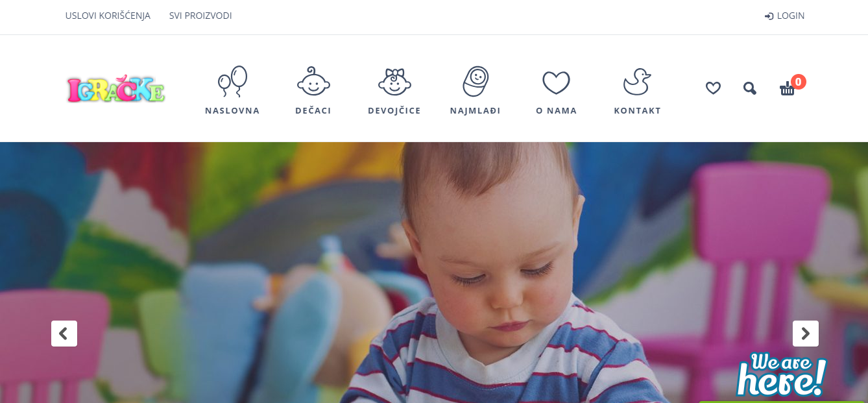Click the rubber duck Kontakt icon
Screen dimensions: 868x403
point(637,82)
